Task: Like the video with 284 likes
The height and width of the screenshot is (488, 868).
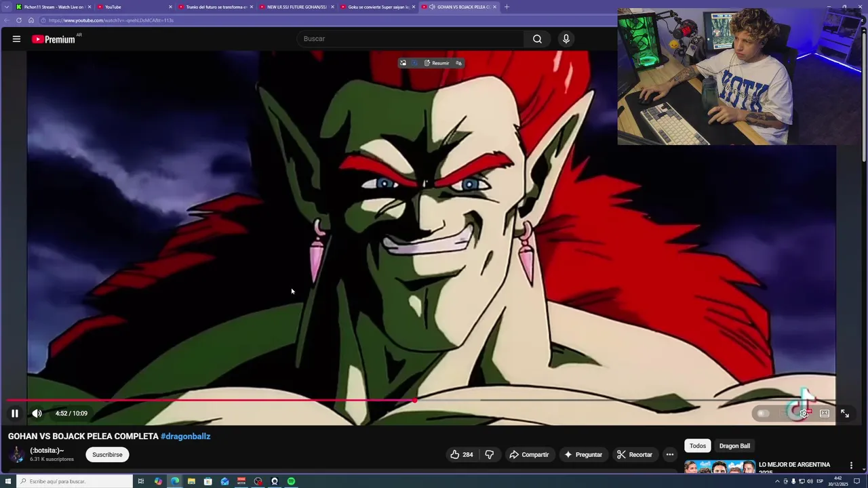Action: 462,455
